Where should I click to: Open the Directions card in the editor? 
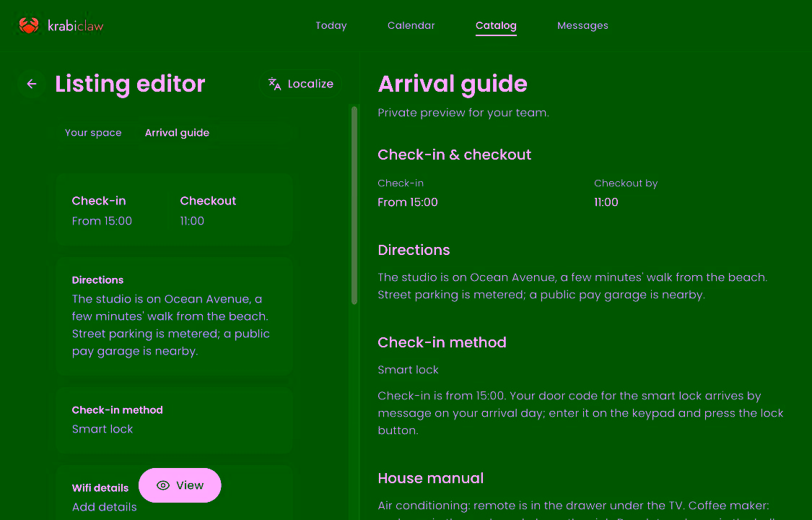tap(175, 316)
